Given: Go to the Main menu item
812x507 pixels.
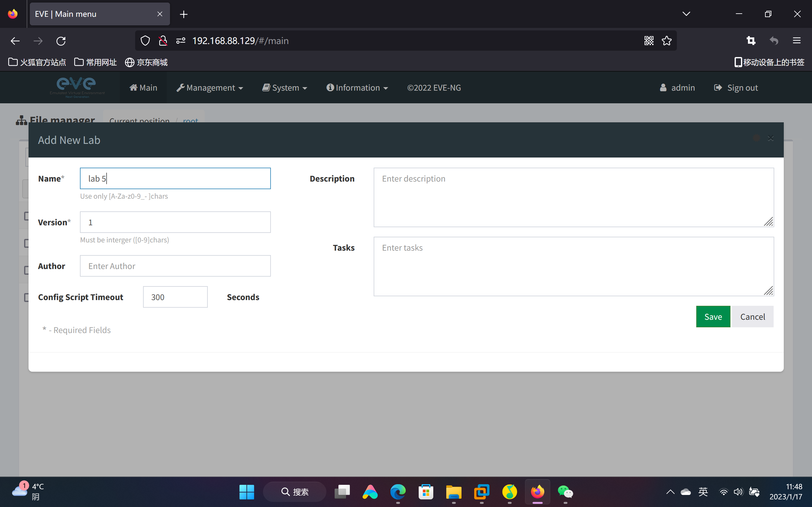Looking at the screenshot, I should [143, 87].
